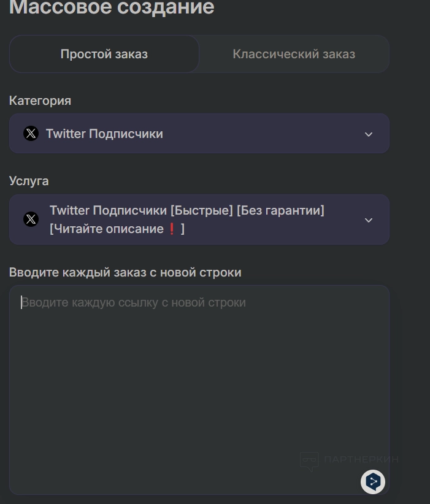Click the Партнеркин watermark speech-bubble icon
This screenshot has width=430, height=504.
coord(309,461)
